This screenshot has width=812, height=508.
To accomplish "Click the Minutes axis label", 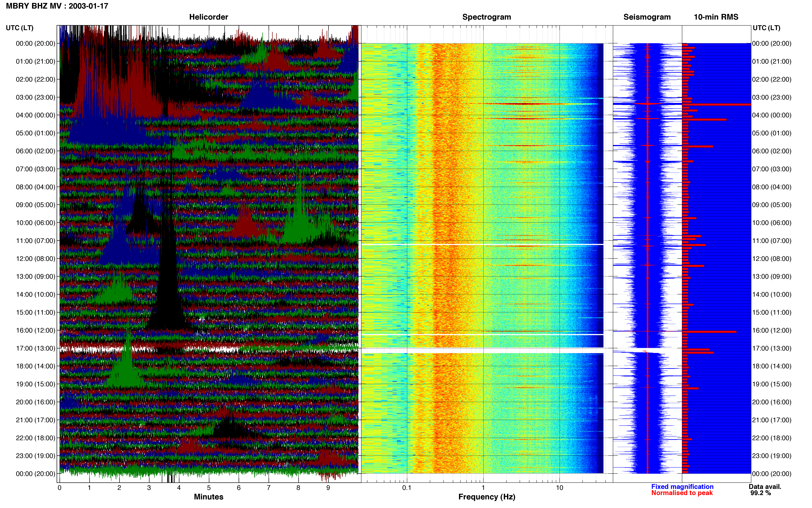I will [x=209, y=497].
